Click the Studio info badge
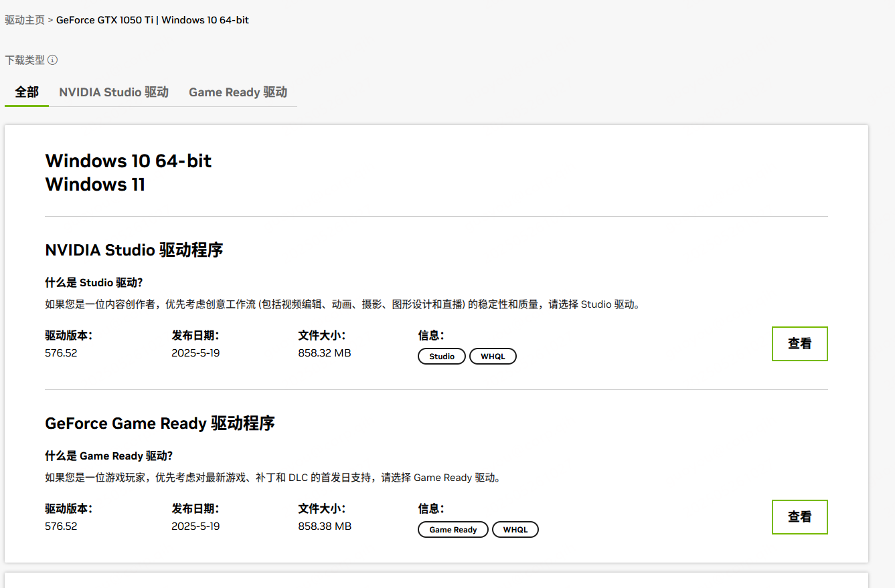This screenshot has height=588, width=895. pos(442,357)
